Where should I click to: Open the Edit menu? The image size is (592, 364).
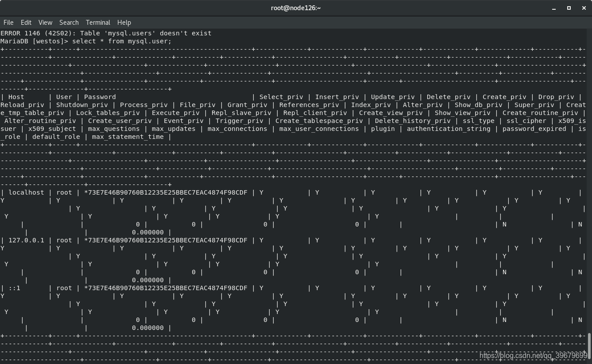[26, 22]
